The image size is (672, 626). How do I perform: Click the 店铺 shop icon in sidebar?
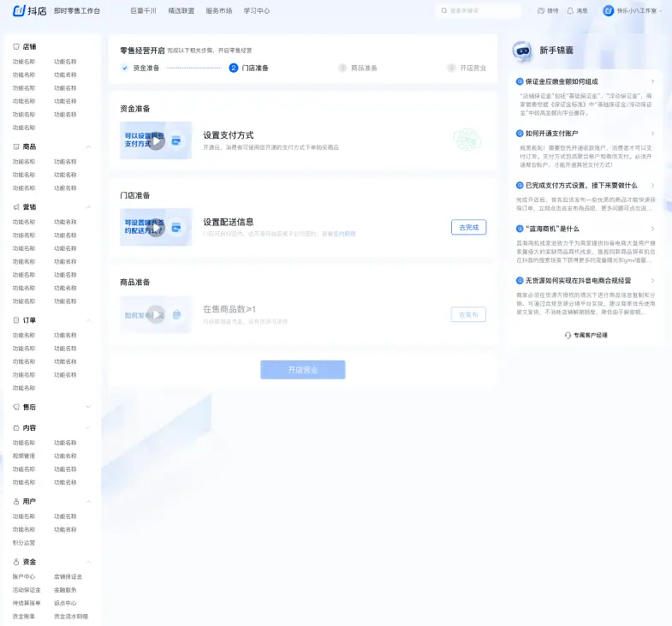point(16,46)
